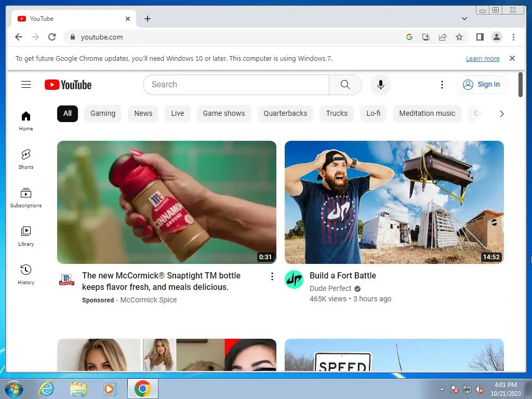Click the Google icon in address bar
Image resolution: width=532 pixels, height=399 pixels.
[409, 37]
